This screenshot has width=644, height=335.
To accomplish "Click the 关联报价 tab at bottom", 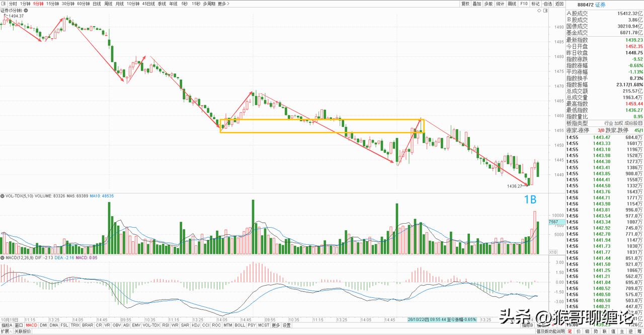I will 23,331.
